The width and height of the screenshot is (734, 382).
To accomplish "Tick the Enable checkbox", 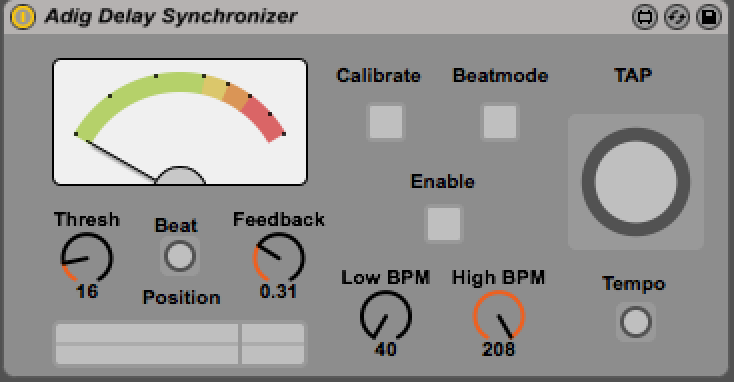I will tap(444, 223).
